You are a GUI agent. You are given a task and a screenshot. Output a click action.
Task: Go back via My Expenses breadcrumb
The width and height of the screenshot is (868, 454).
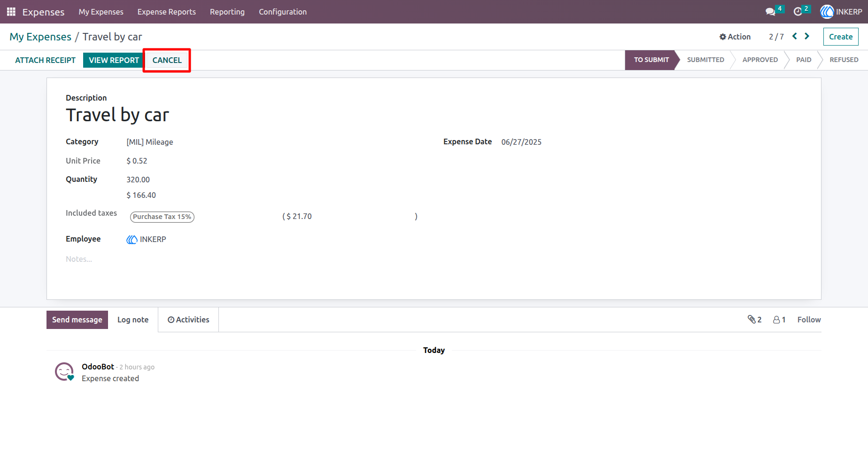40,37
